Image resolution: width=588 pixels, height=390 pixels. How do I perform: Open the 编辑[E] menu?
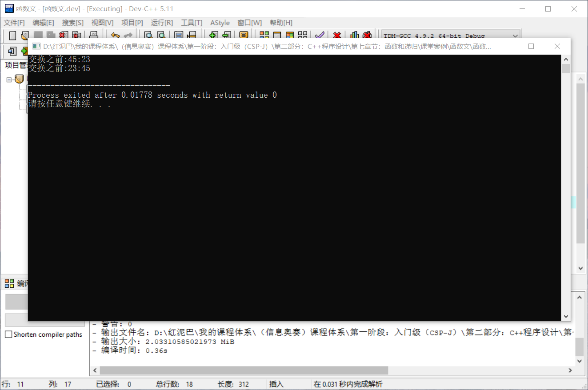pyautogui.click(x=43, y=23)
